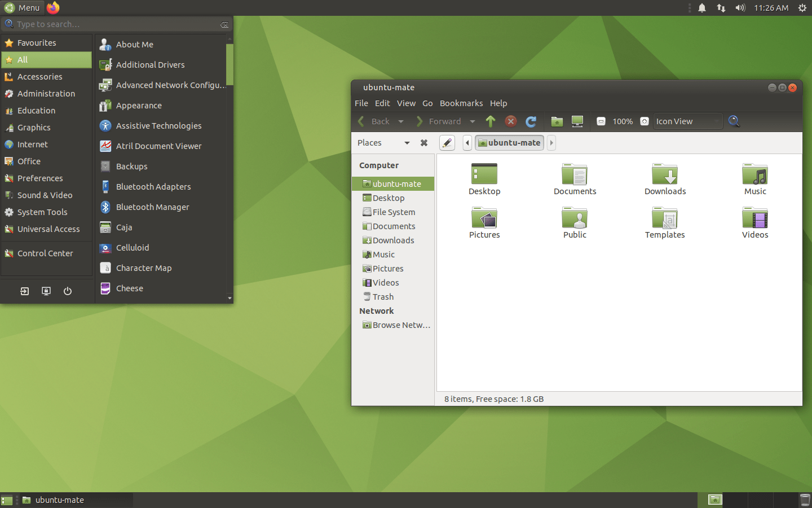Open Computer location via toolbar icon
Image resolution: width=812 pixels, height=508 pixels.
point(577,121)
